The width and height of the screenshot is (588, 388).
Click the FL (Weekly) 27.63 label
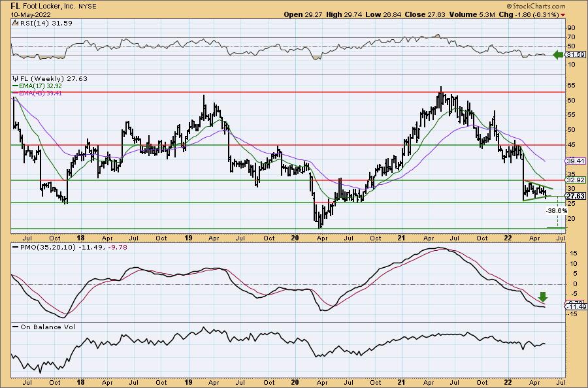pos(54,79)
